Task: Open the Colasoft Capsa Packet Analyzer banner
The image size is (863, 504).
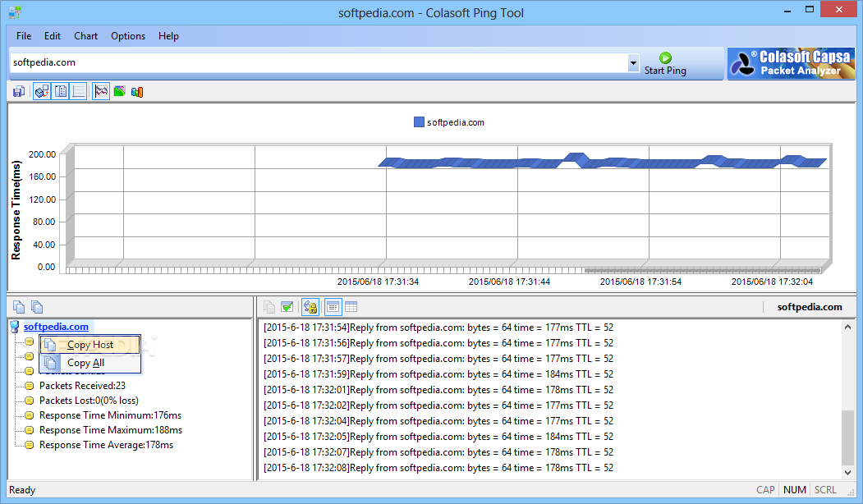Action: pyautogui.click(x=791, y=64)
